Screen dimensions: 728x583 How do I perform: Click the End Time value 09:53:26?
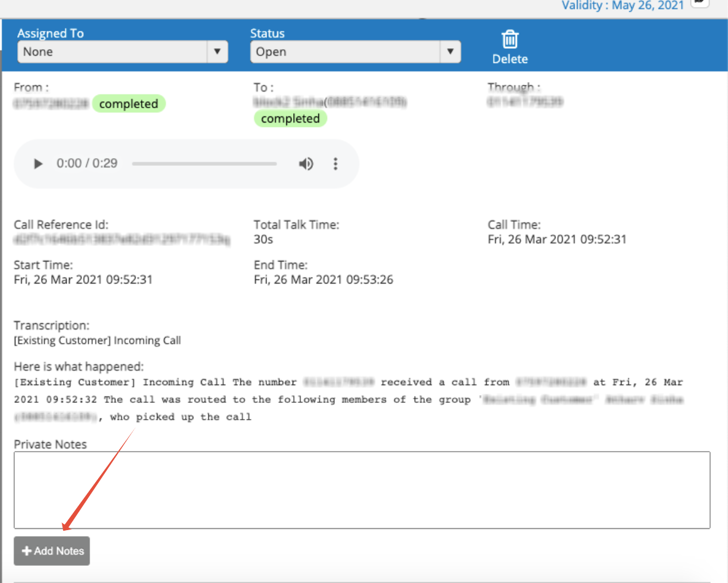coord(324,280)
